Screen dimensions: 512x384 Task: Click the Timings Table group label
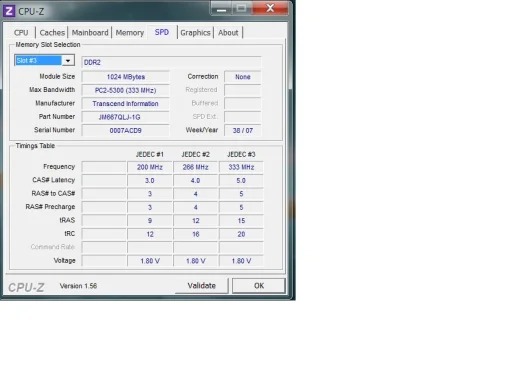point(35,146)
